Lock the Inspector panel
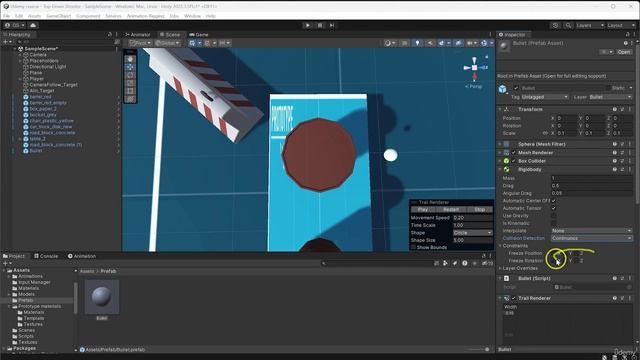 [x=627, y=35]
